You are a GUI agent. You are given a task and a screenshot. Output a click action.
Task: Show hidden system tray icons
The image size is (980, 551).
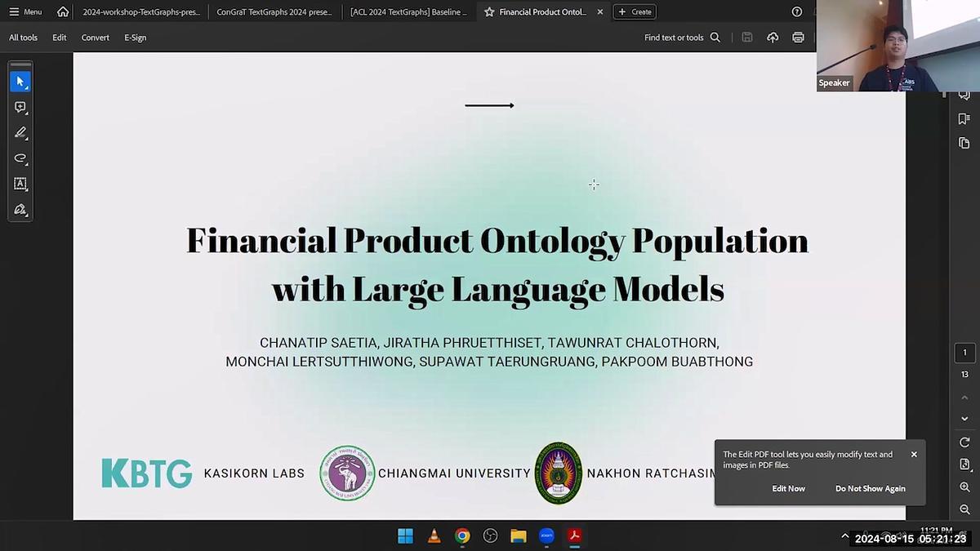(844, 535)
